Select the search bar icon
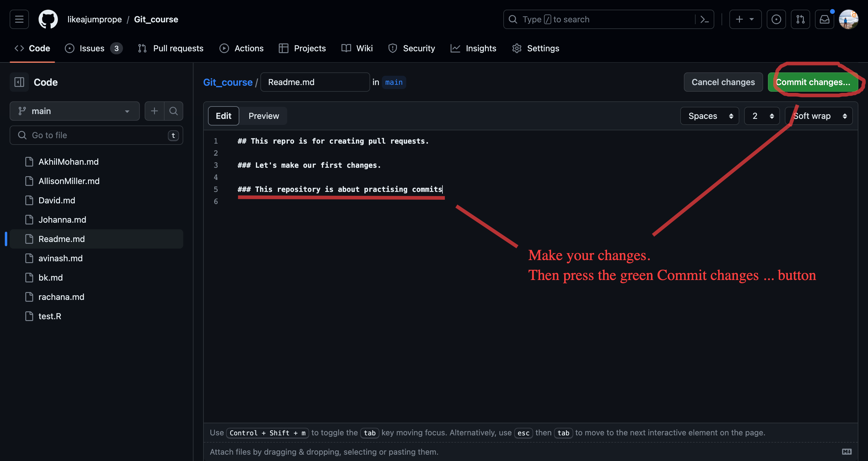Screen dimensions: 868x461 click(512, 19)
